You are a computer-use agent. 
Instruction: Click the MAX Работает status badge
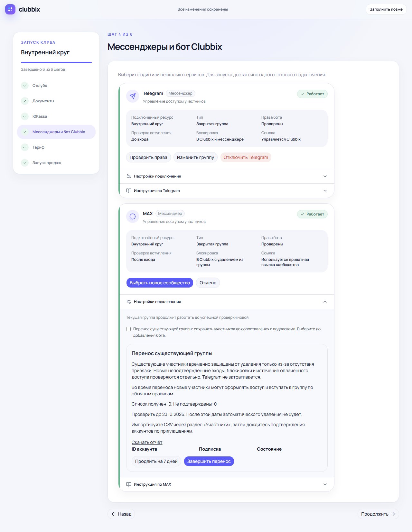click(312, 214)
